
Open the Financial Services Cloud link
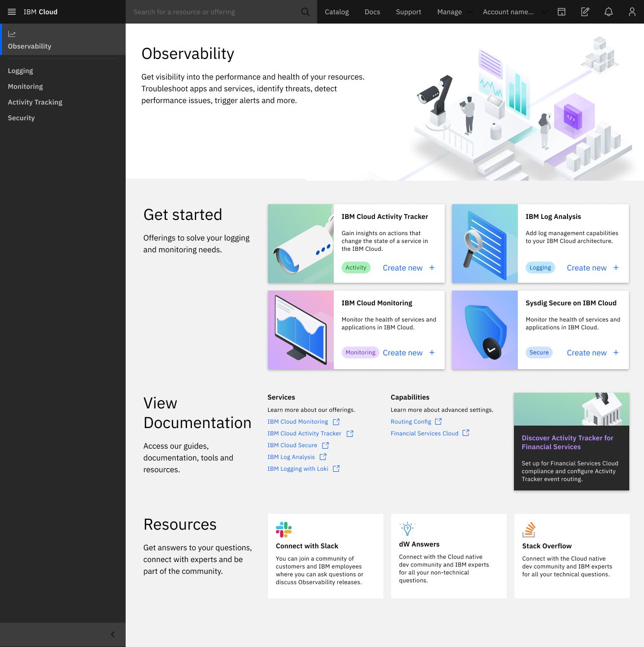425,433
